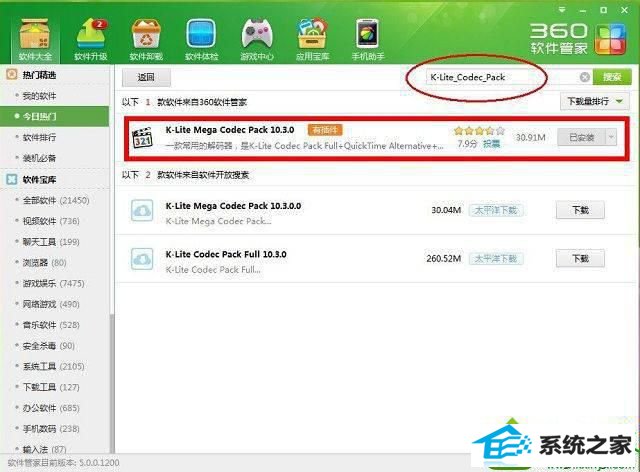Click the cloud icon for K-Lite Mega Codec Pack 10.3.0.0
Screen dimensions: 640x472
142,211
